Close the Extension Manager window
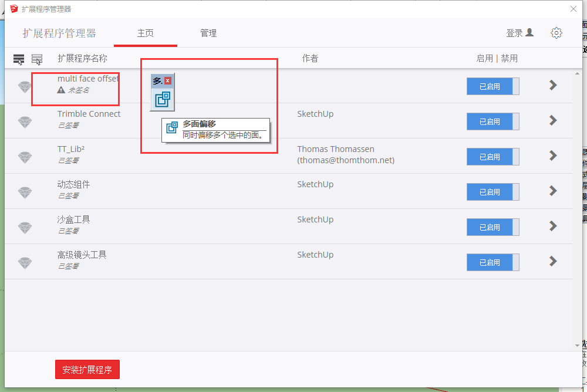 tap(573, 9)
